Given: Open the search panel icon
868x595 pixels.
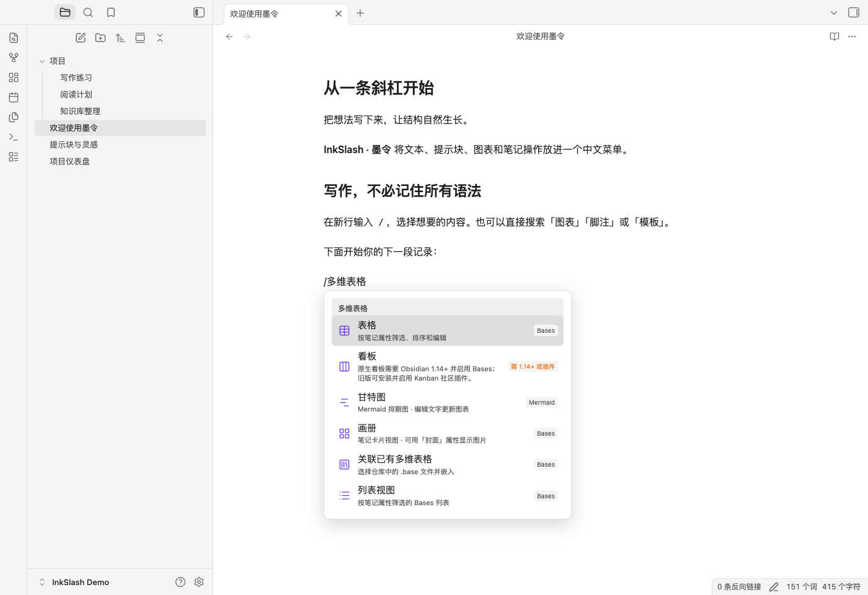Looking at the screenshot, I should point(88,12).
